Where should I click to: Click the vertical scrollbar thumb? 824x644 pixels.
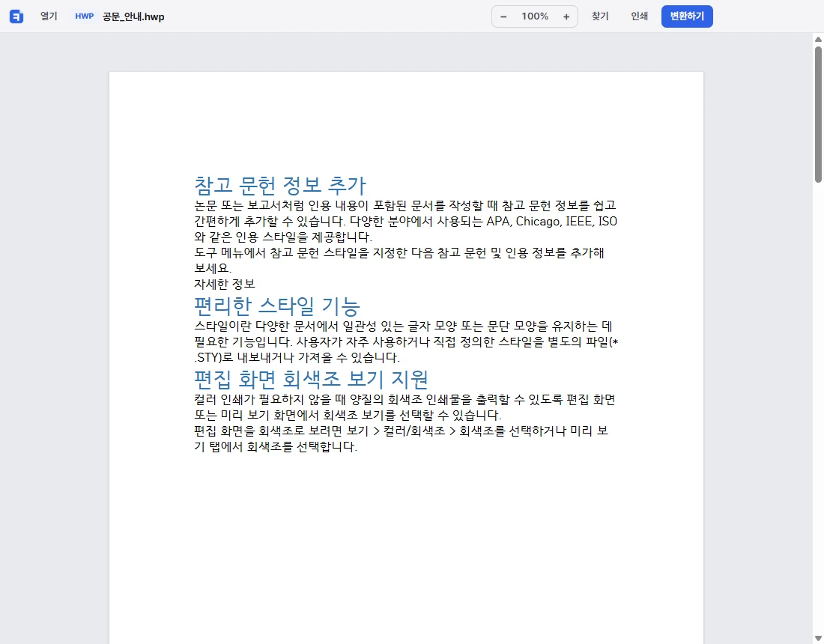[818, 115]
